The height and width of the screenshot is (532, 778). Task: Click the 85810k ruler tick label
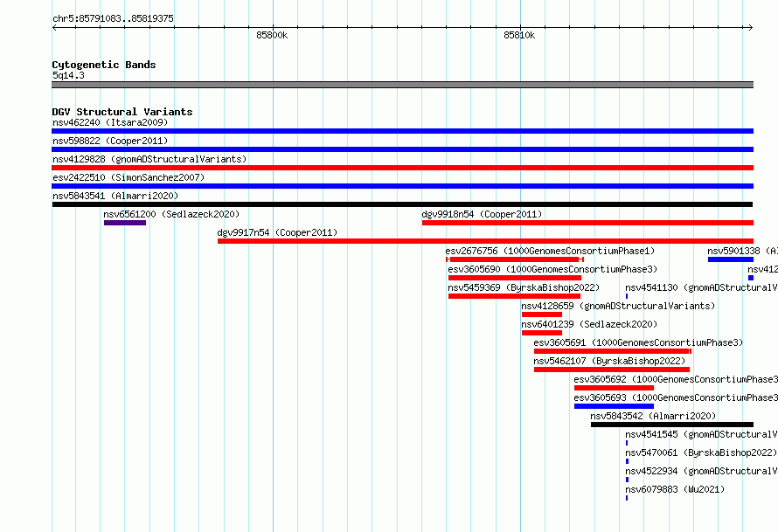(x=519, y=35)
